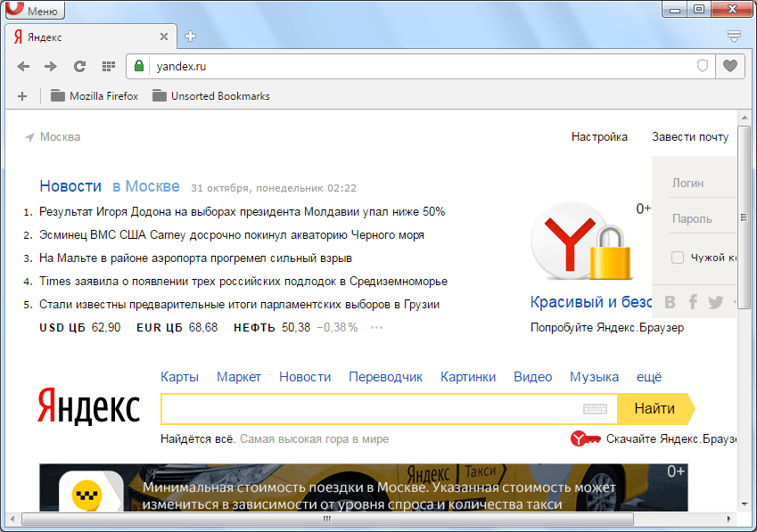The height and width of the screenshot is (532, 757).
Task: Click the USD ЦБ exchange rate
Action: point(80,328)
